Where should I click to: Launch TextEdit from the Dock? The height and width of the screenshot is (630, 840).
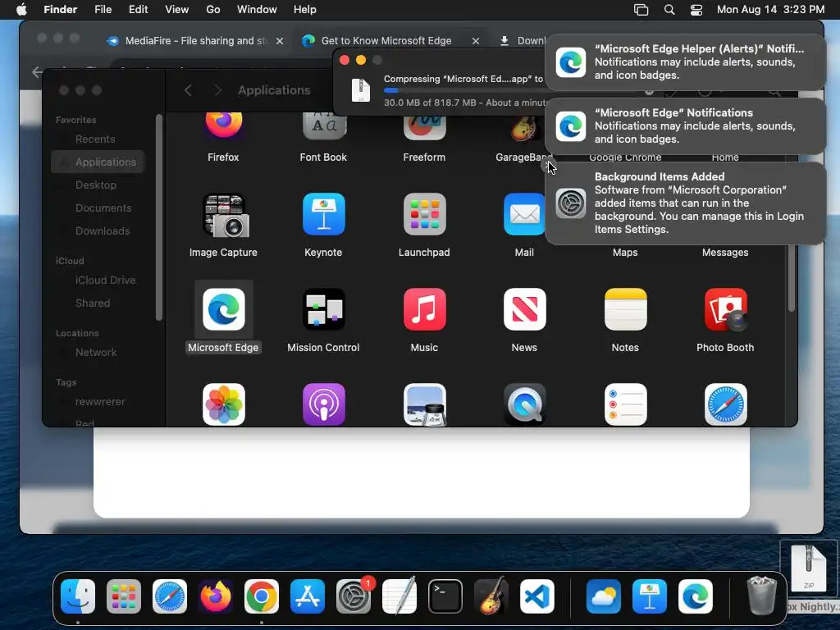coord(399,596)
